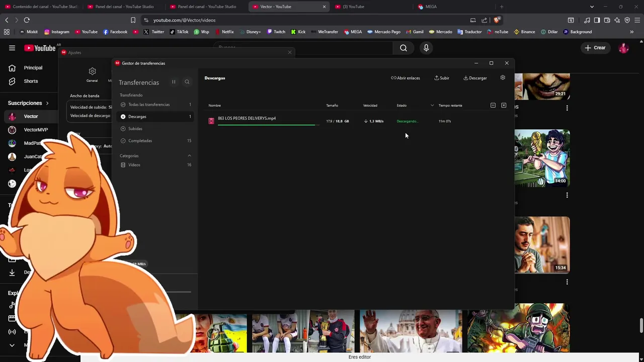Close the Vector - YouTube browser tab
The image size is (644, 362).
[x=324, y=7]
